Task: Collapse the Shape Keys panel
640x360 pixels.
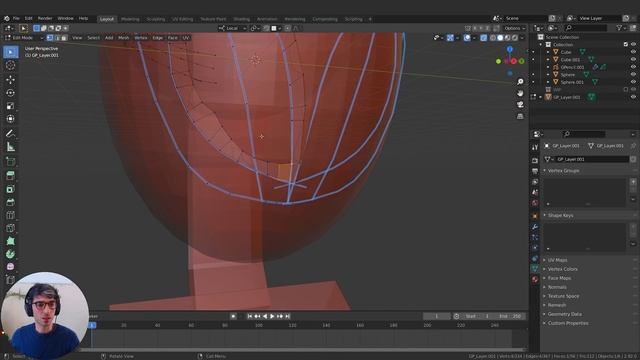Action: point(560,215)
